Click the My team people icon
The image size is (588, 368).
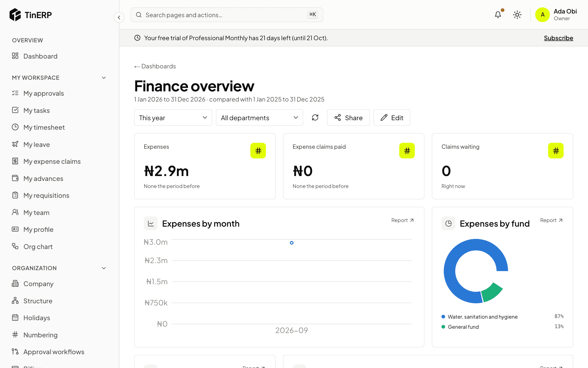point(15,212)
